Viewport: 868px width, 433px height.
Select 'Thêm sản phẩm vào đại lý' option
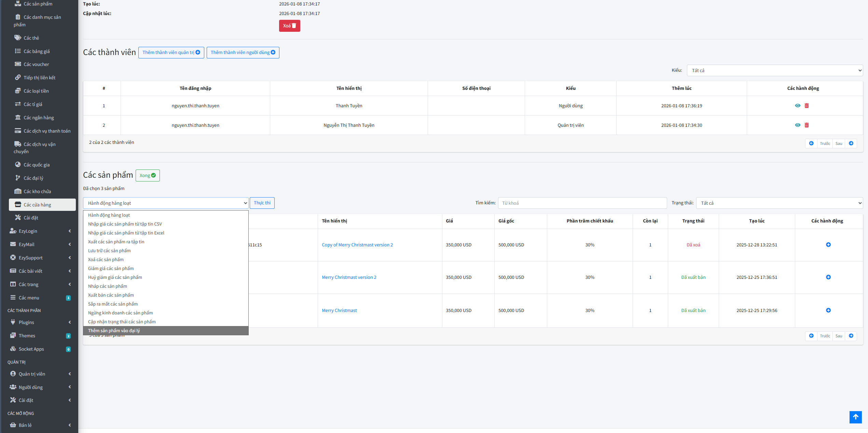click(x=114, y=330)
